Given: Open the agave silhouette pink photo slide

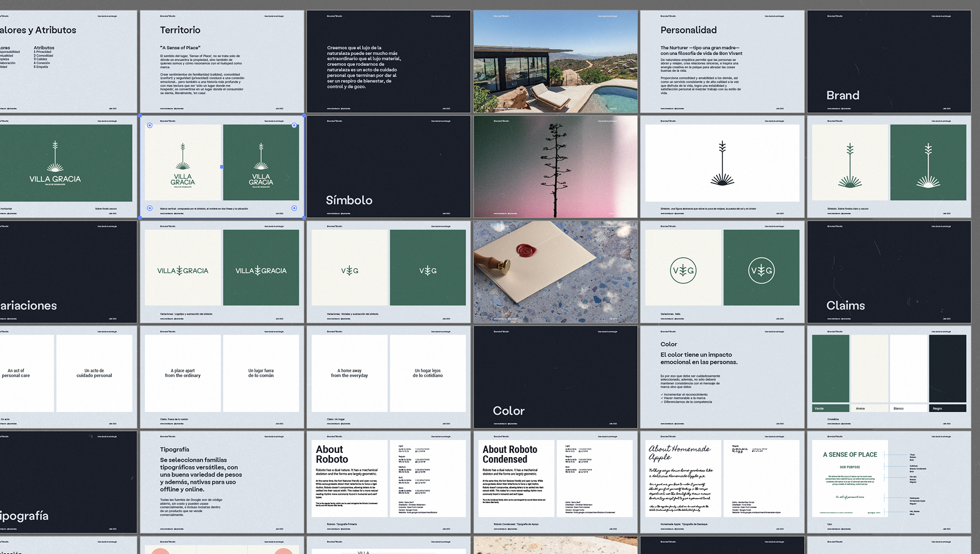Looking at the screenshot, I should point(555,167).
